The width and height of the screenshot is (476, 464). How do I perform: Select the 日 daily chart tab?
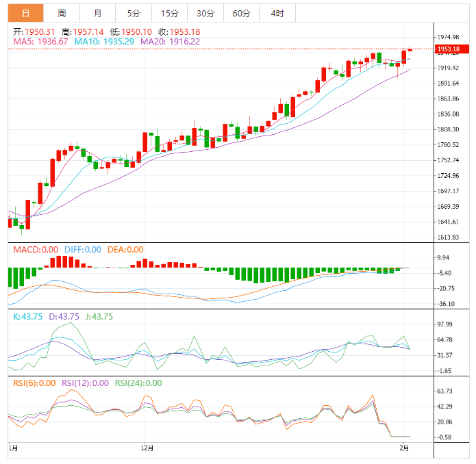25,13
